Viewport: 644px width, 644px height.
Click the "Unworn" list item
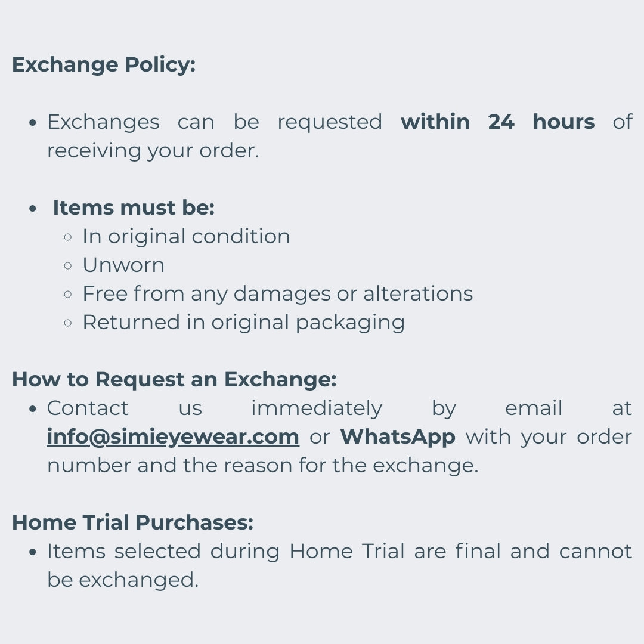123,265
